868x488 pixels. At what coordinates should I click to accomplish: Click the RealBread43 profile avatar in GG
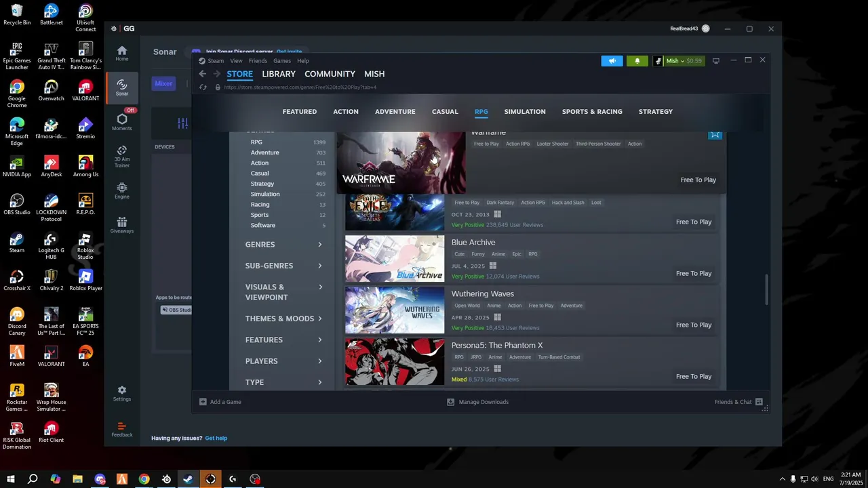[x=706, y=28]
